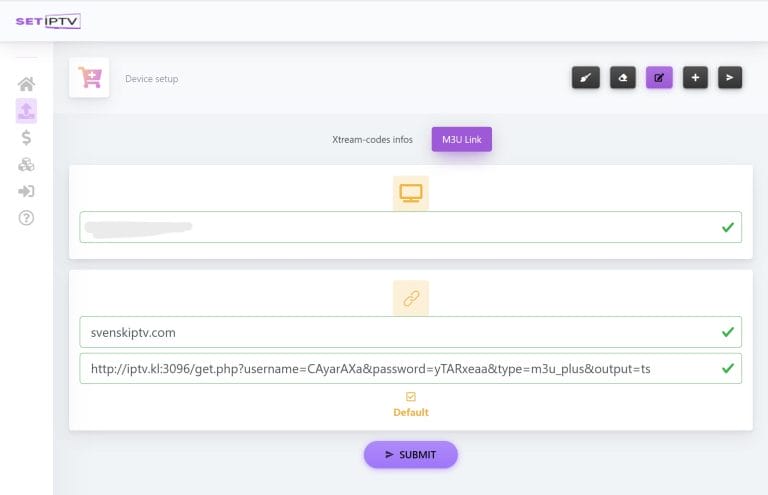The width and height of the screenshot is (768, 495).
Task: Click the purple edit toolbar button
Action: point(659,77)
